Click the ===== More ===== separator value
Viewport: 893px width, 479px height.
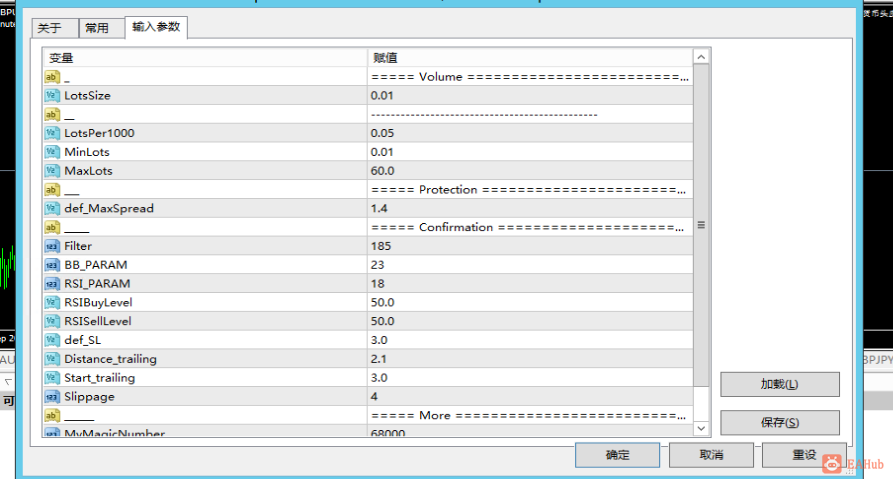[x=529, y=415]
